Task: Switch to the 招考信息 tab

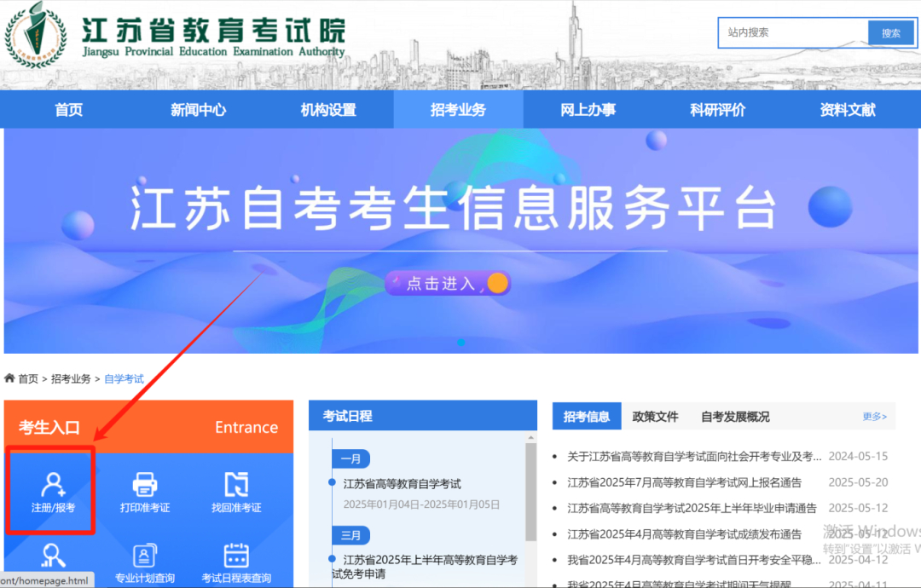Action: point(586,417)
